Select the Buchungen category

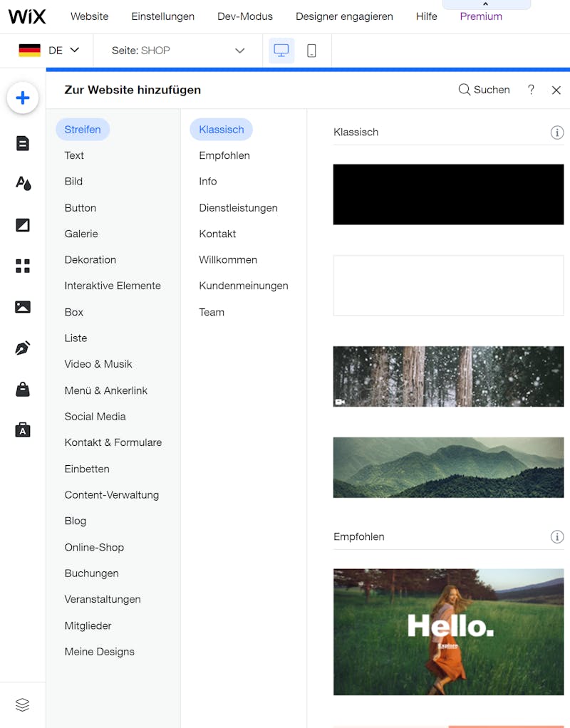tap(91, 574)
